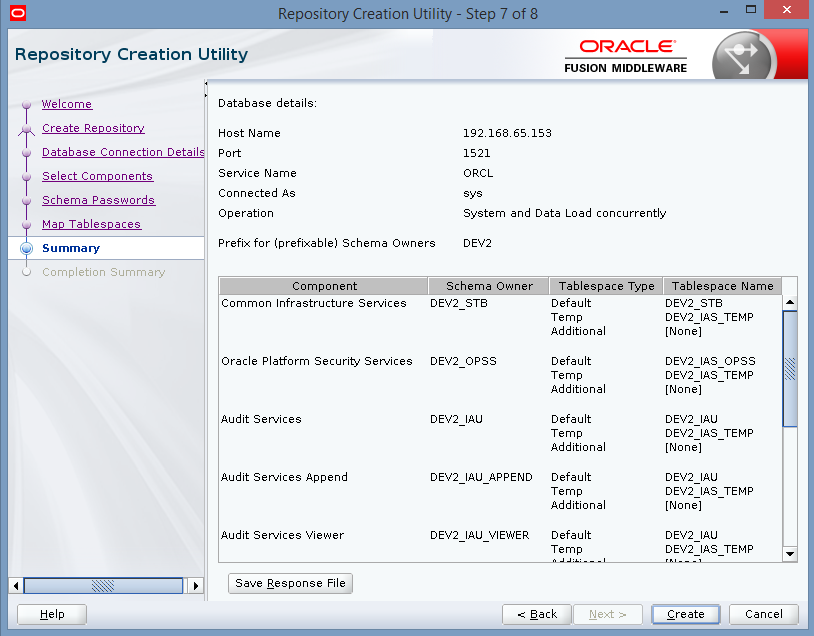Viewport: 814px width, 636px height.
Task: Cancel the Repository Creation Utility
Action: [x=764, y=614]
